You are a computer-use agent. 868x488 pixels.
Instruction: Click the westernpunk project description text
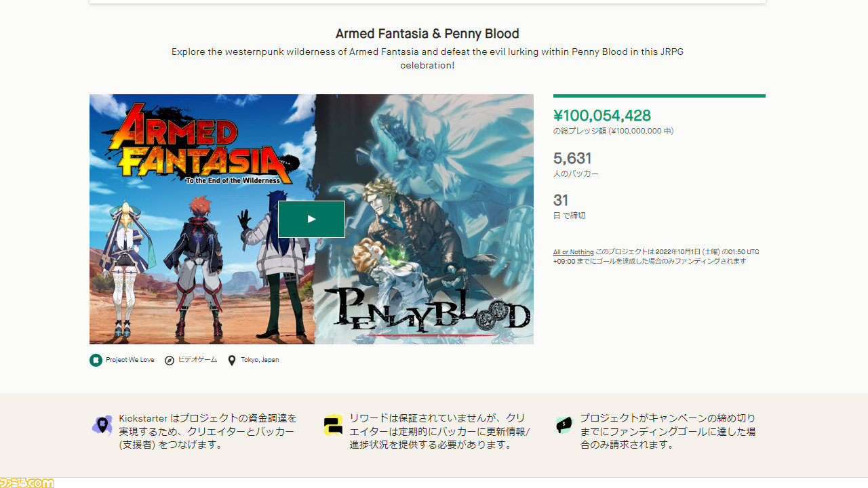tap(427, 58)
